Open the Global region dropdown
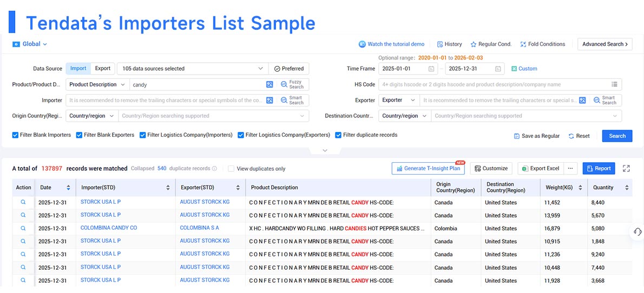 (30, 44)
